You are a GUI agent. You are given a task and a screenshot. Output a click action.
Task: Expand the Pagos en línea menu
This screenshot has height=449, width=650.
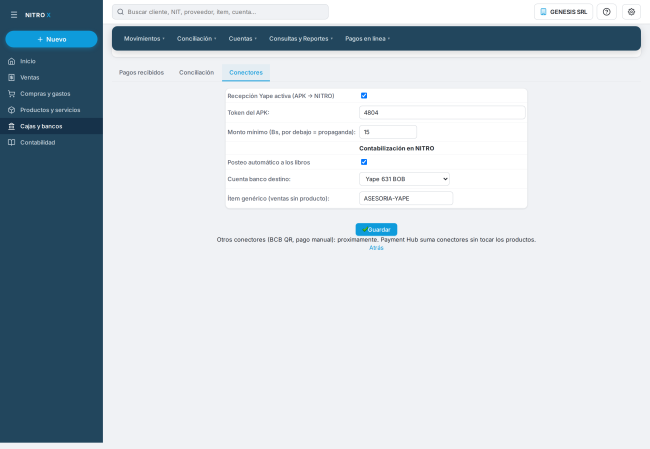coord(367,39)
